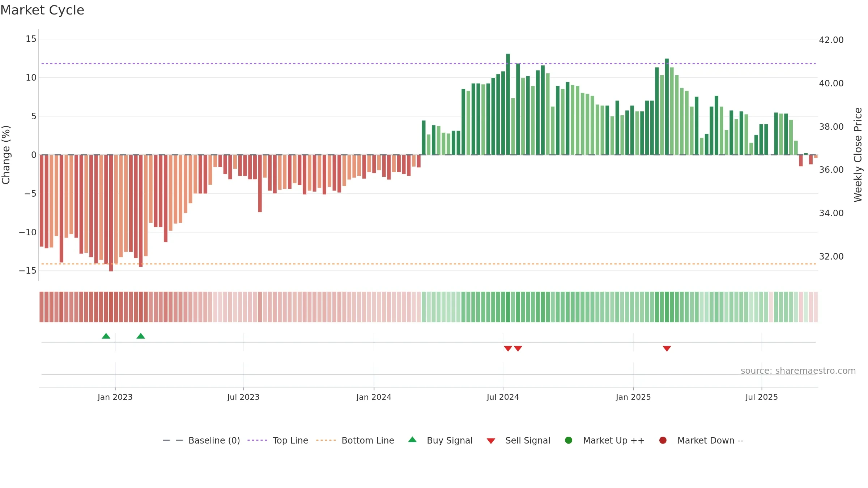Click the Jul 2025 axis label
This screenshot has height=488, width=868.
coord(762,397)
